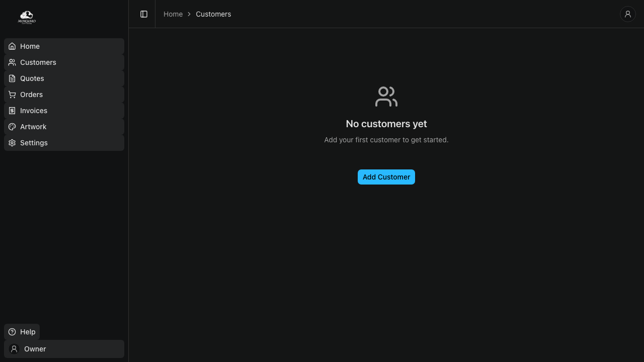Click the house icon in the sidebar
Image resolution: width=644 pixels, height=362 pixels.
[12, 46]
